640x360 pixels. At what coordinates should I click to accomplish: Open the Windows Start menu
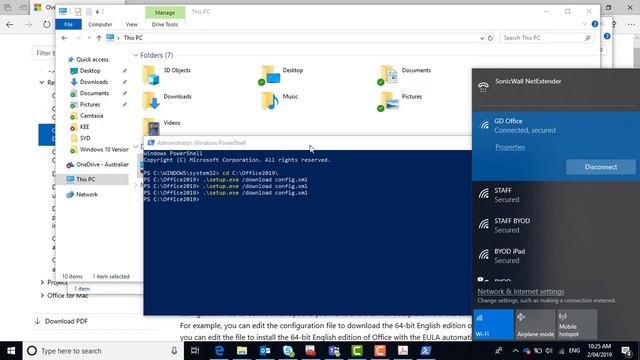coord(11,351)
